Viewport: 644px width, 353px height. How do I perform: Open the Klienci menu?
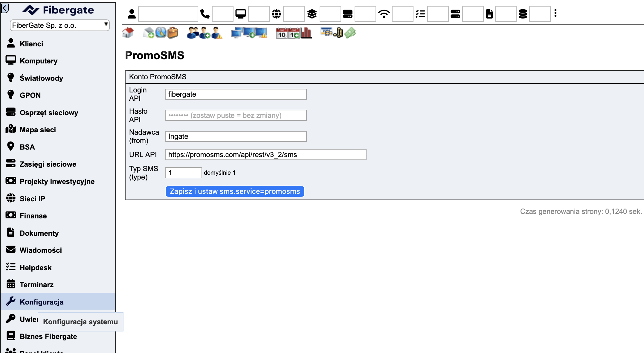click(x=58, y=44)
